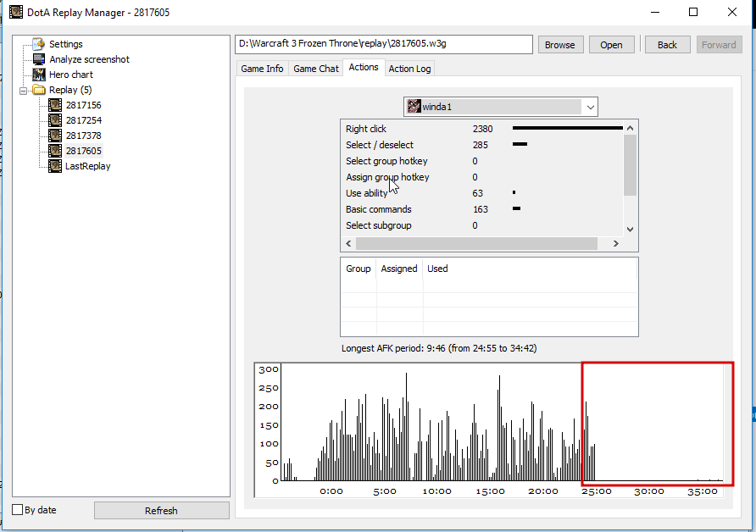Click the horizontal scroll left arrow
756x532 pixels.
click(348, 244)
